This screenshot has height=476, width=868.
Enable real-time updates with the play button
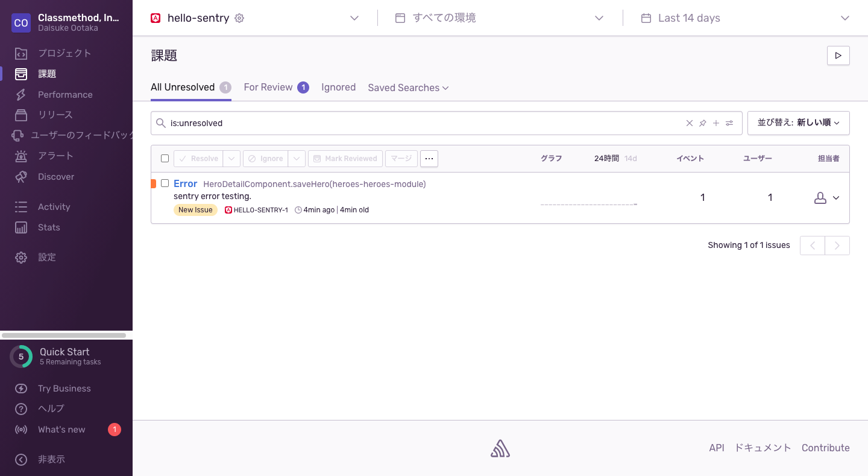point(838,56)
